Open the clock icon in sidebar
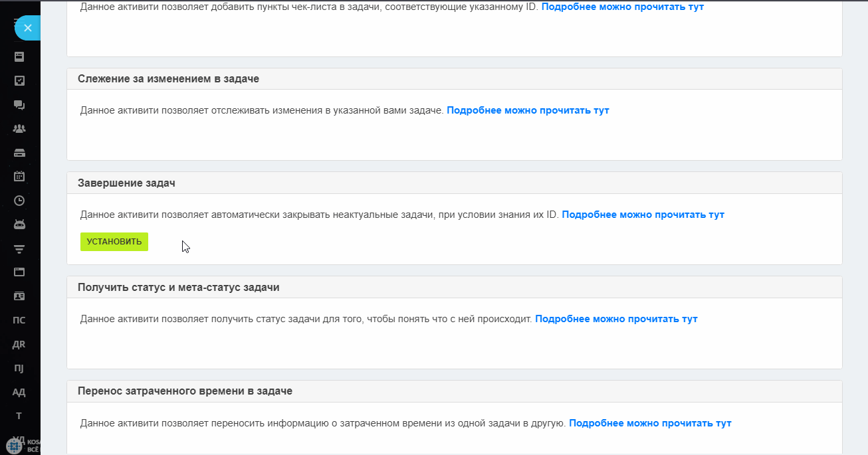Image resolution: width=868 pixels, height=455 pixels. (x=19, y=200)
